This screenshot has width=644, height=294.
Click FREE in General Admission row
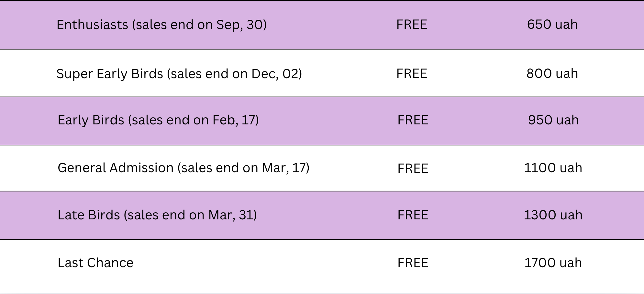(x=413, y=169)
